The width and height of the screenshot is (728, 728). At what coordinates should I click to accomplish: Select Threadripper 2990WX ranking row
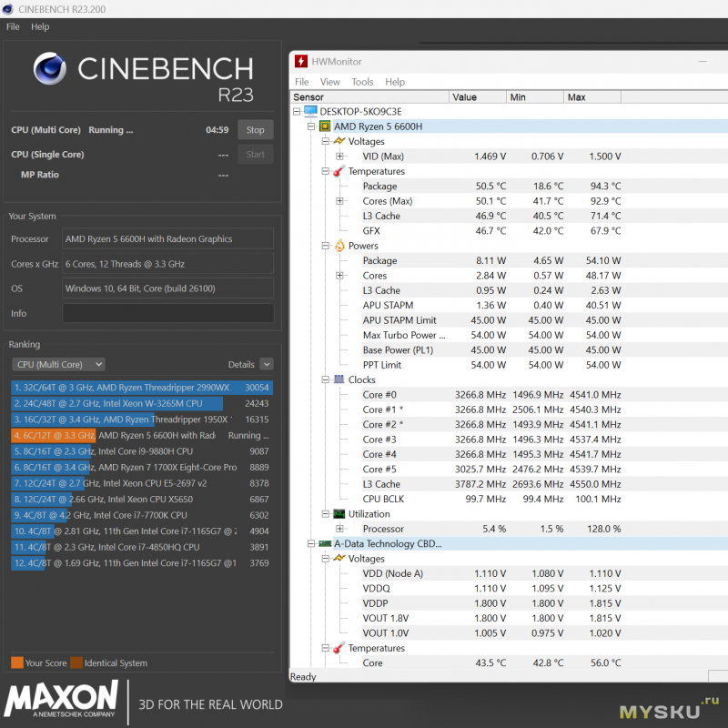[x=142, y=388]
